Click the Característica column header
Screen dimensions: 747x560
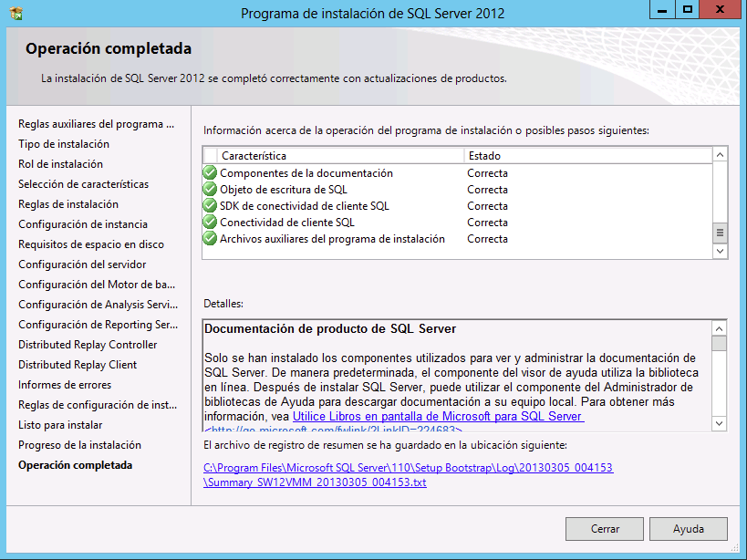coord(340,156)
